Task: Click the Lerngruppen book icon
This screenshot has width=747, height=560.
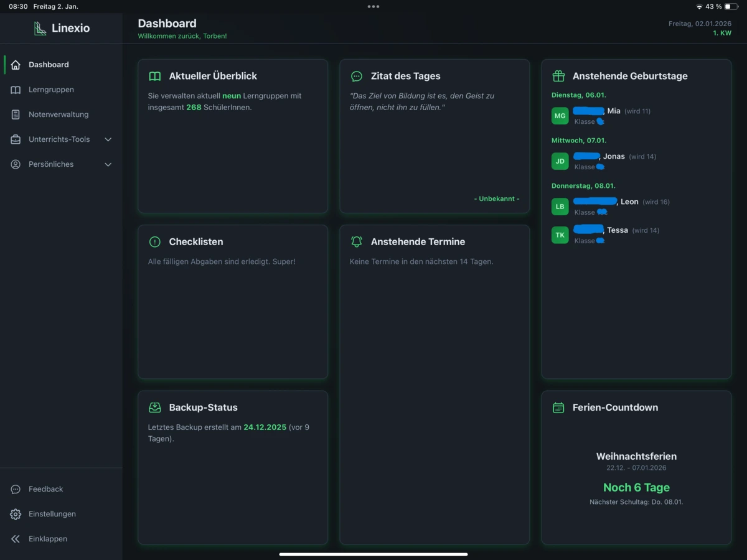Action: [16, 90]
